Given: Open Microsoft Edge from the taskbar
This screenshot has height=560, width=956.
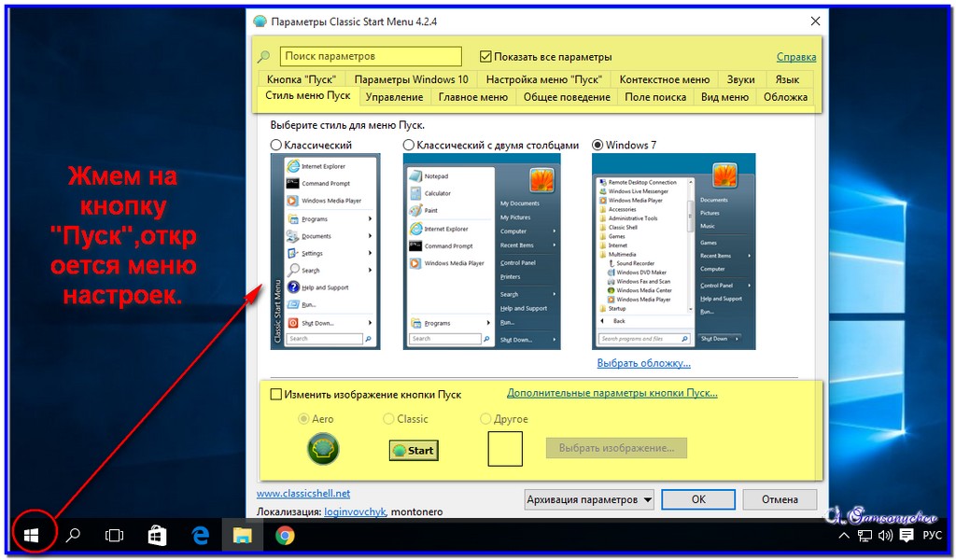Looking at the screenshot, I should click(x=200, y=536).
